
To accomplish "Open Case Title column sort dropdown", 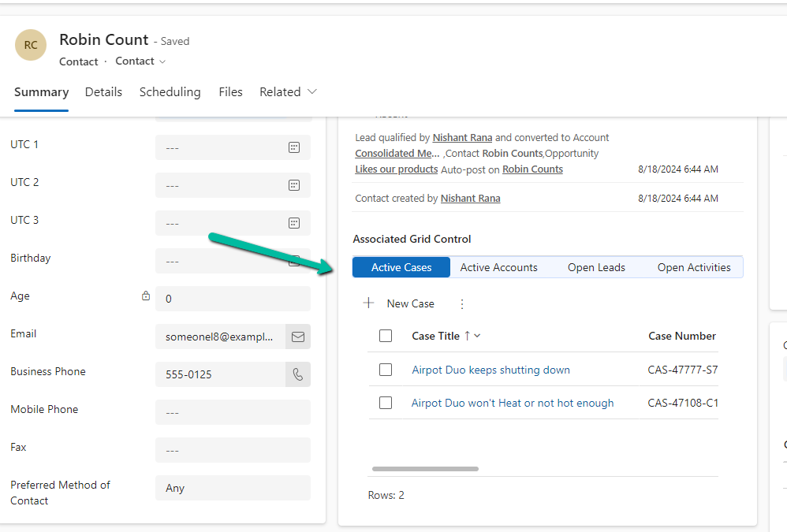I will tap(477, 336).
